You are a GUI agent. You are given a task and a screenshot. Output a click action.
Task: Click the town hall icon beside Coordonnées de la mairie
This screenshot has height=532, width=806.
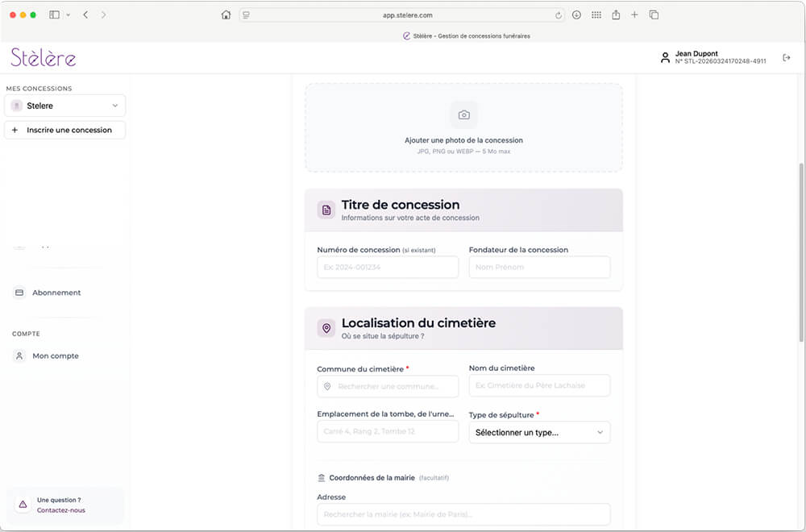pos(322,478)
